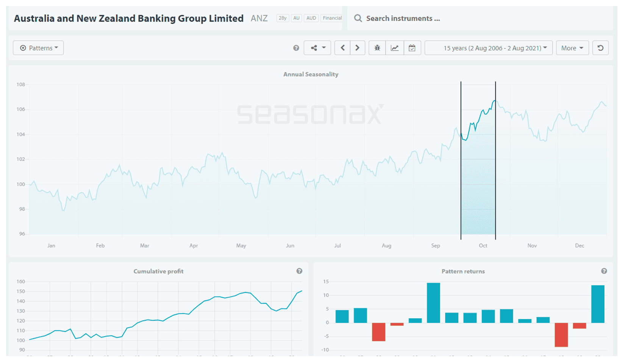Open the Patterns dropdown menu
This screenshot has height=364, width=625.
coord(38,48)
